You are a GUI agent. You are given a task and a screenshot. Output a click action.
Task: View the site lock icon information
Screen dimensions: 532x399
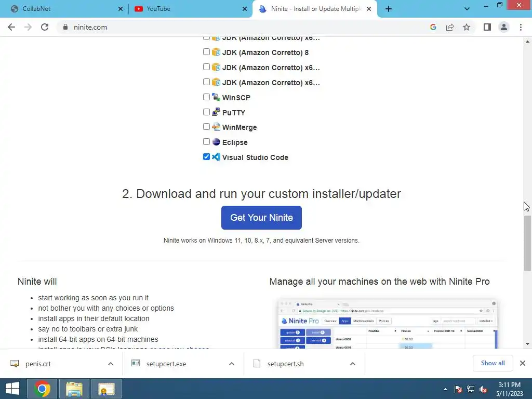[x=65, y=27]
